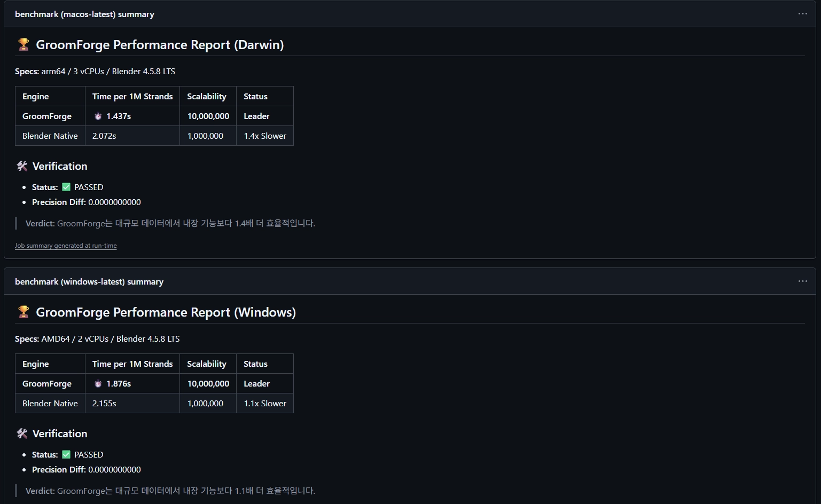Click the PASSED status text in the Darwin report
The image size is (821, 504).
pyautogui.click(x=89, y=187)
